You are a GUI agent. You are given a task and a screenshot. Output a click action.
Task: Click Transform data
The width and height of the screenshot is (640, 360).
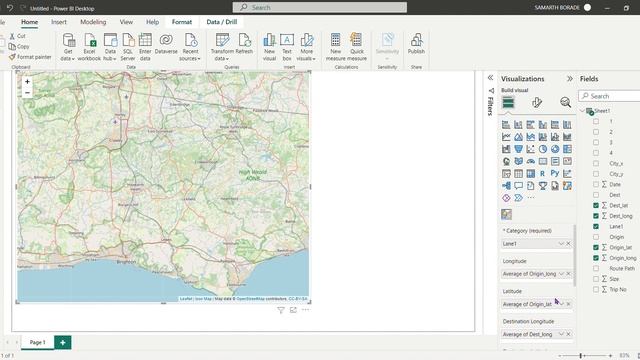[x=222, y=47]
